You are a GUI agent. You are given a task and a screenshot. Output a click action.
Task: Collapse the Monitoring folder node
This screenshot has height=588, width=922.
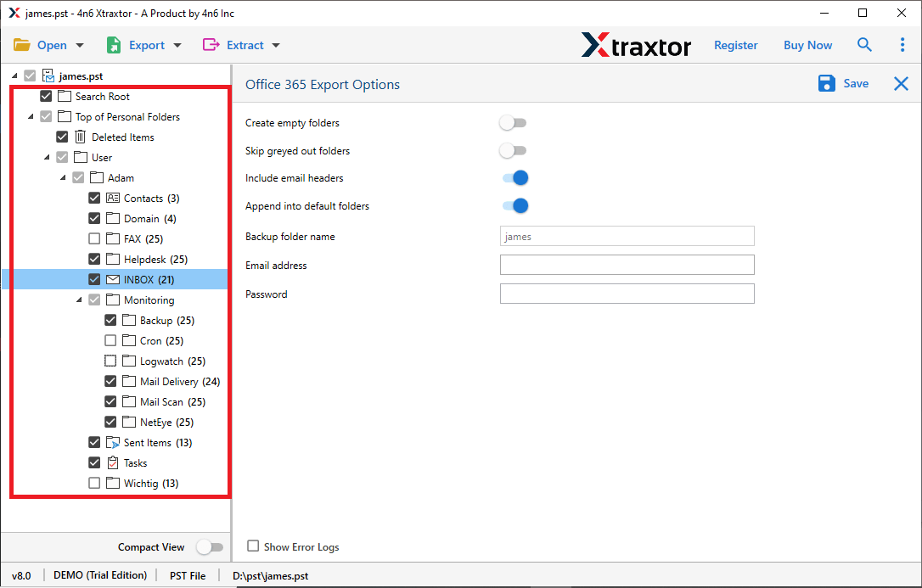(79, 300)
